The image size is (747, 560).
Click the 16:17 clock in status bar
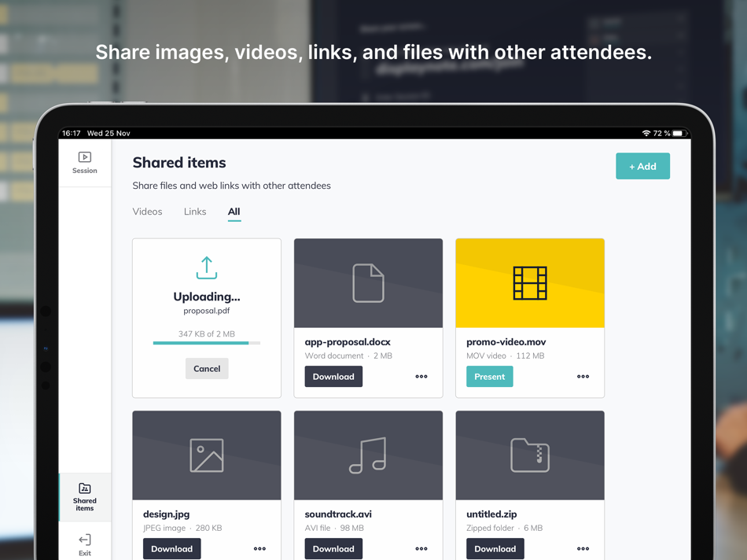72,133
